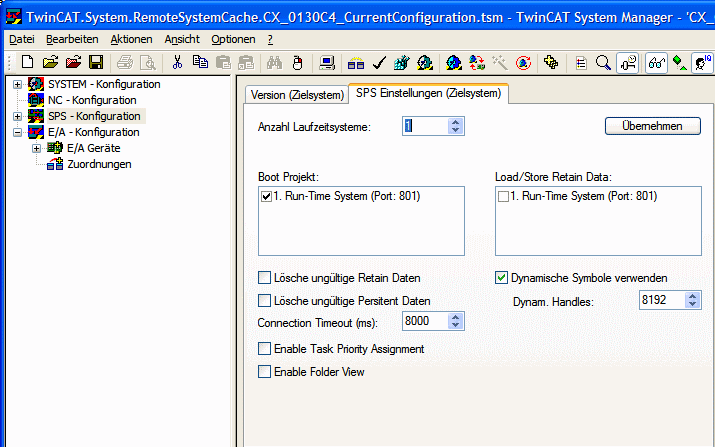Click the Choose Target System computer icon
715x447 pixels.
327,62
